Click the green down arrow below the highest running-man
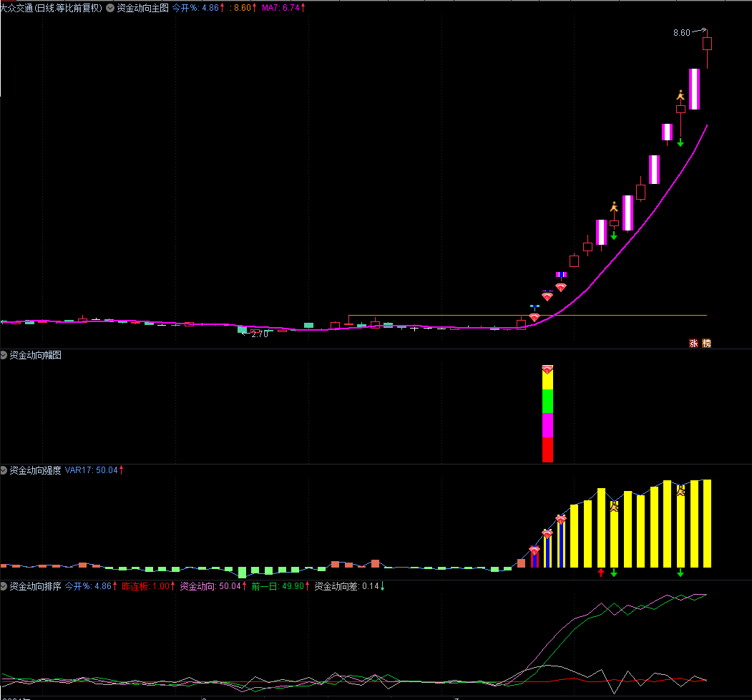Image resolution: width=752 pixels, height=700 pixels. point(680,143)
